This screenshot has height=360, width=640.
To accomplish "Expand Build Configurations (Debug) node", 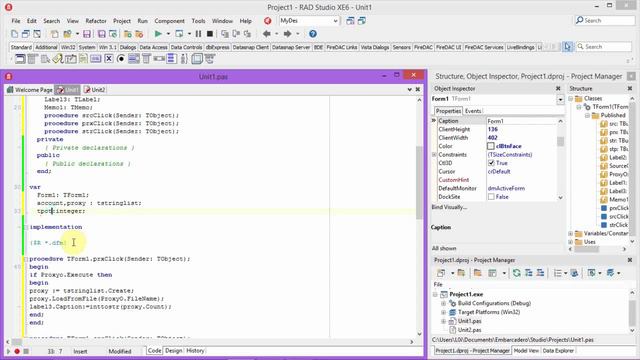I will coord(444,304).
